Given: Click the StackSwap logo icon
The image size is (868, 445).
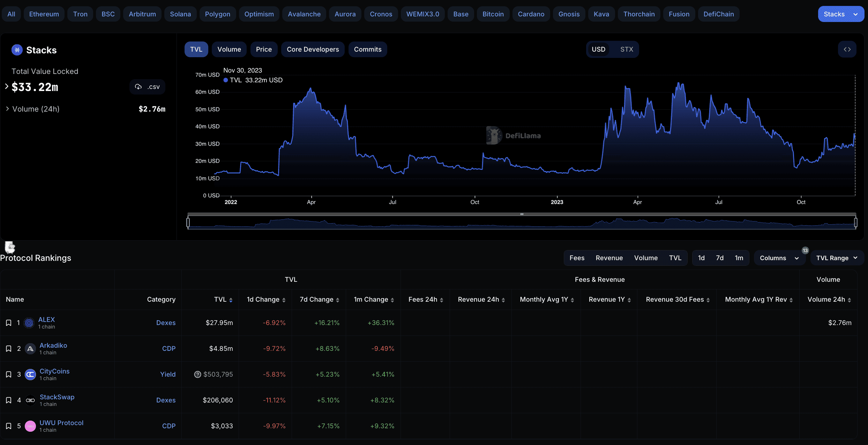Looking at the screenshot, I should click(30, 400).
